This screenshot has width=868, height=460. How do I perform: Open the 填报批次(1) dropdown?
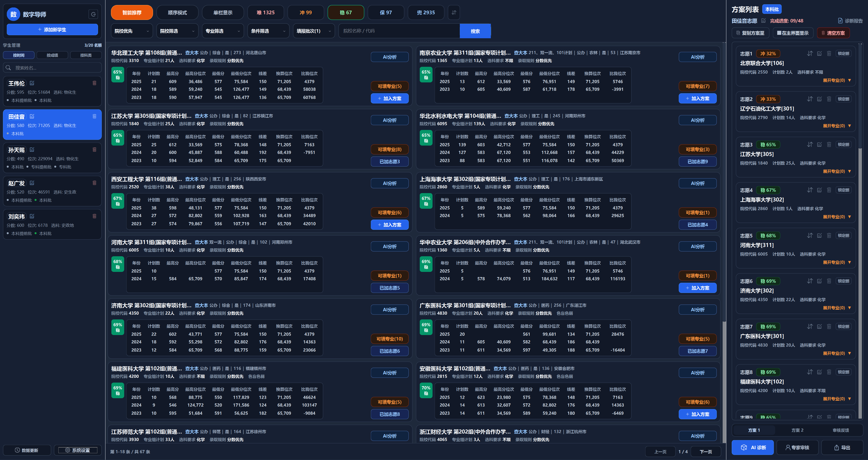click(314, 31)
